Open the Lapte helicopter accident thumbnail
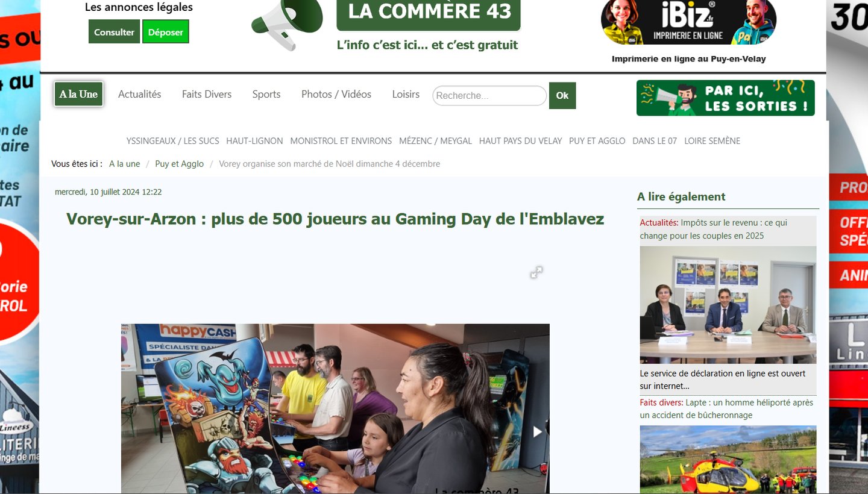The width and height of the screenshot is (868, 494). pos(728,459)
